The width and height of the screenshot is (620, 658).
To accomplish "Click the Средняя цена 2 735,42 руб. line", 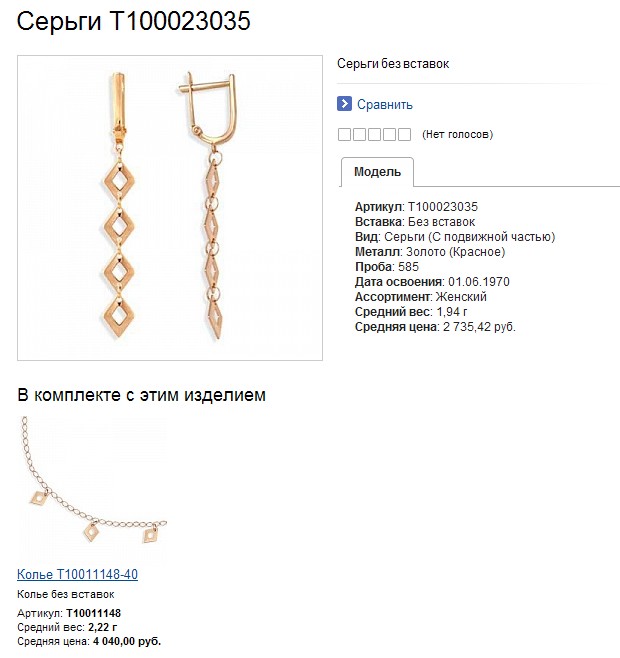I will pyautogui.click(x=435, y=327).
